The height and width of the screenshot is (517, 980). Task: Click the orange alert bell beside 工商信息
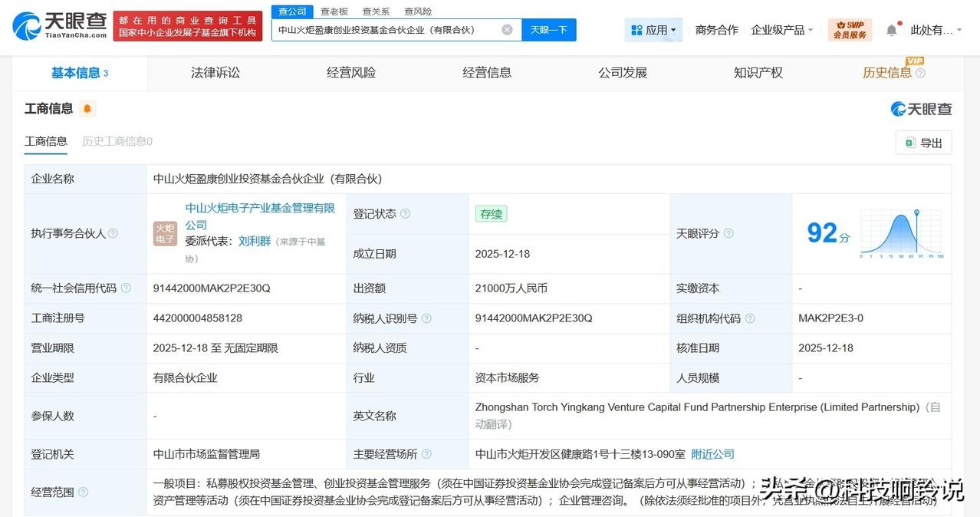[87, 108]
